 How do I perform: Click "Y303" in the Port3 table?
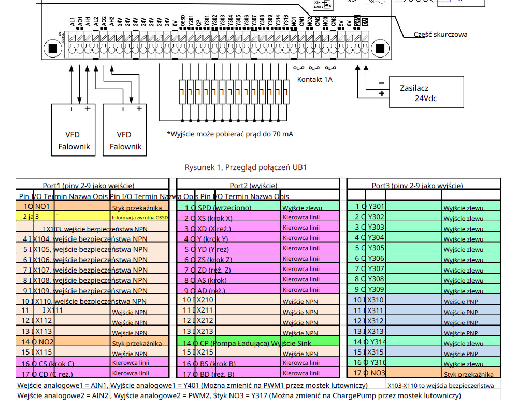tap(376, 227)
